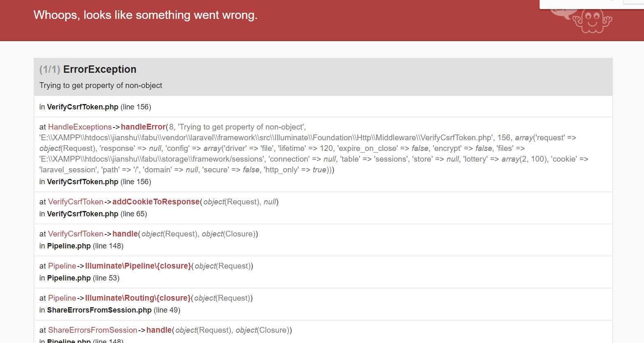Click the 'laravel_session' cookie value
The width and height of the screenshot is (644, 343).
tap(68, 170)
